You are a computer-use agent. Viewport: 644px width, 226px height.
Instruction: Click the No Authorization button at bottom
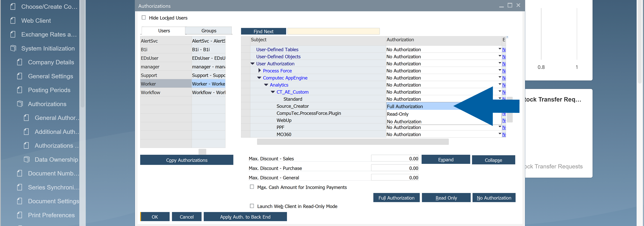(494, 198)
